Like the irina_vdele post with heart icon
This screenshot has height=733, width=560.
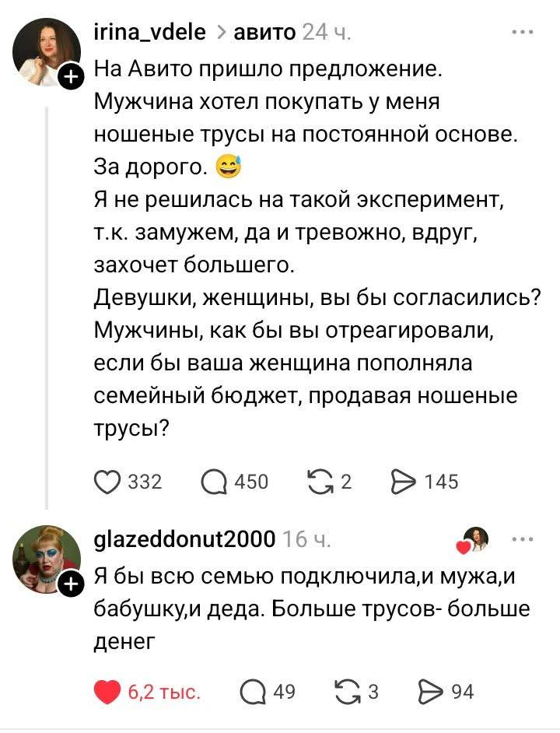[x=108, y=482]
